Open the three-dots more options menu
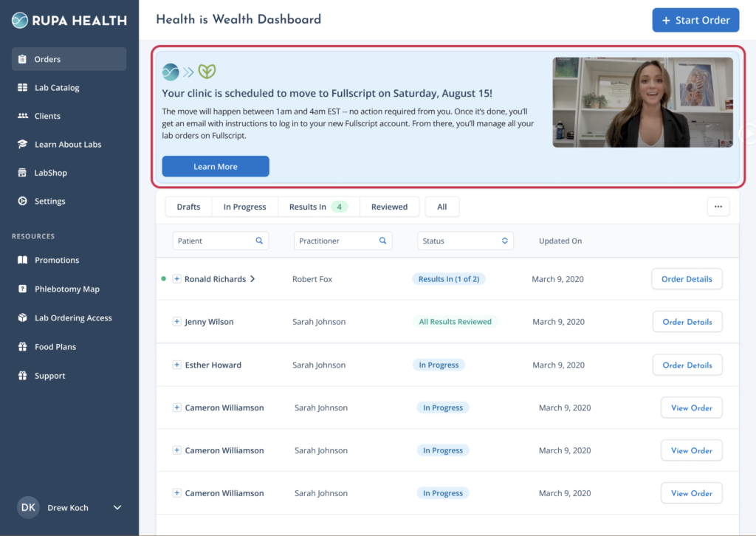This screenshot has height=536, width=756. coord(718,207)
